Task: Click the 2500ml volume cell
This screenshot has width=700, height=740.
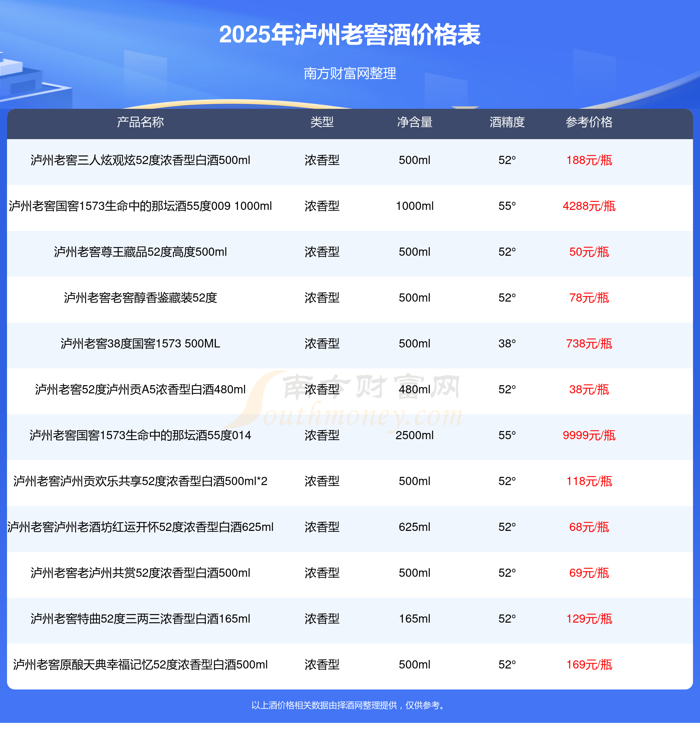Action: [415, 435]
